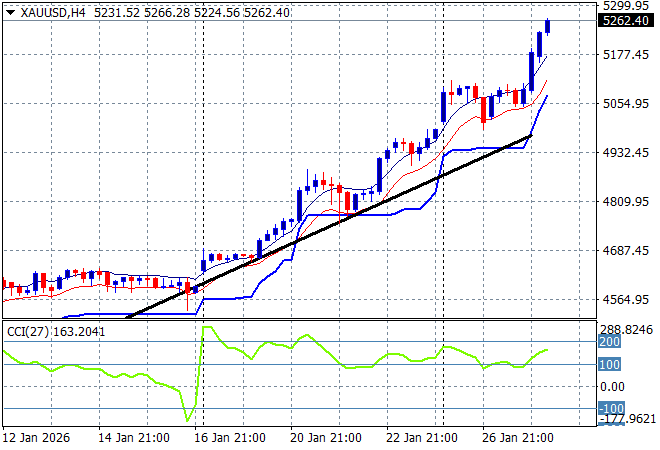Click the blue 200 level marker

(608, 342)
